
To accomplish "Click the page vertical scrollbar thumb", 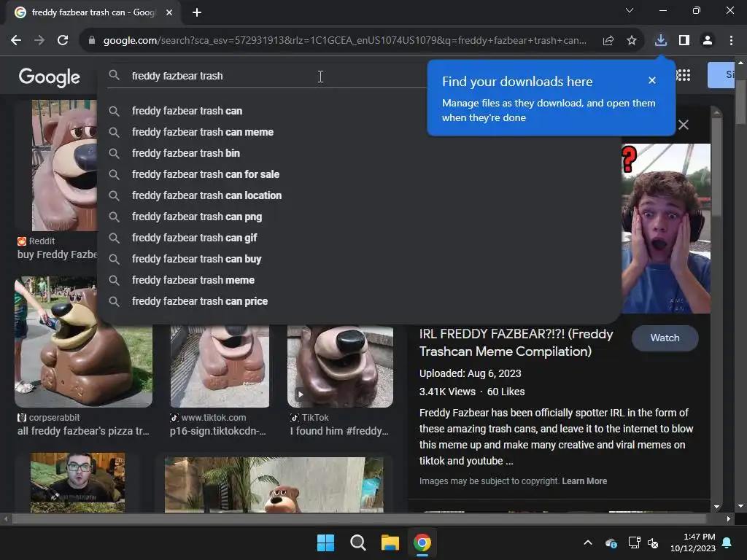I will click(740, 101).
